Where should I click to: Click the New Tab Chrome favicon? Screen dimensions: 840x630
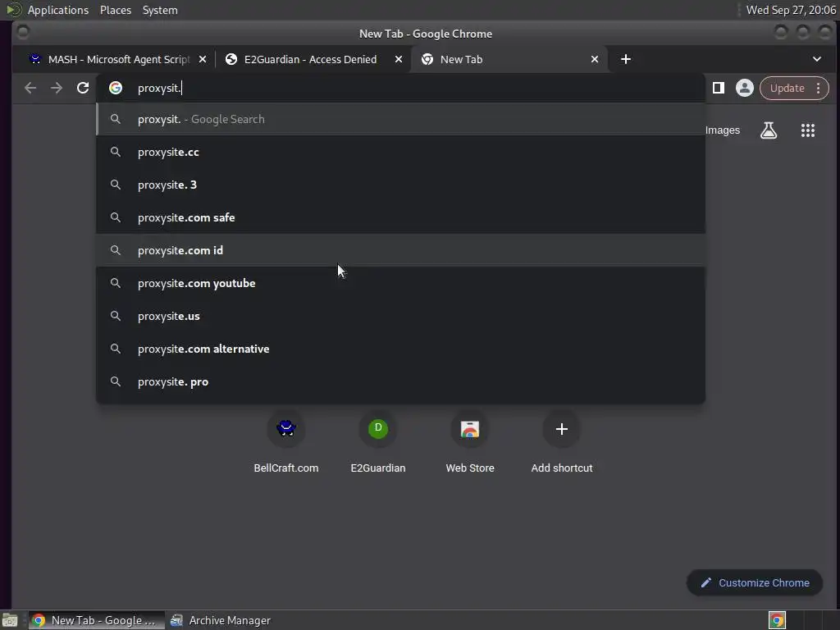427,59
